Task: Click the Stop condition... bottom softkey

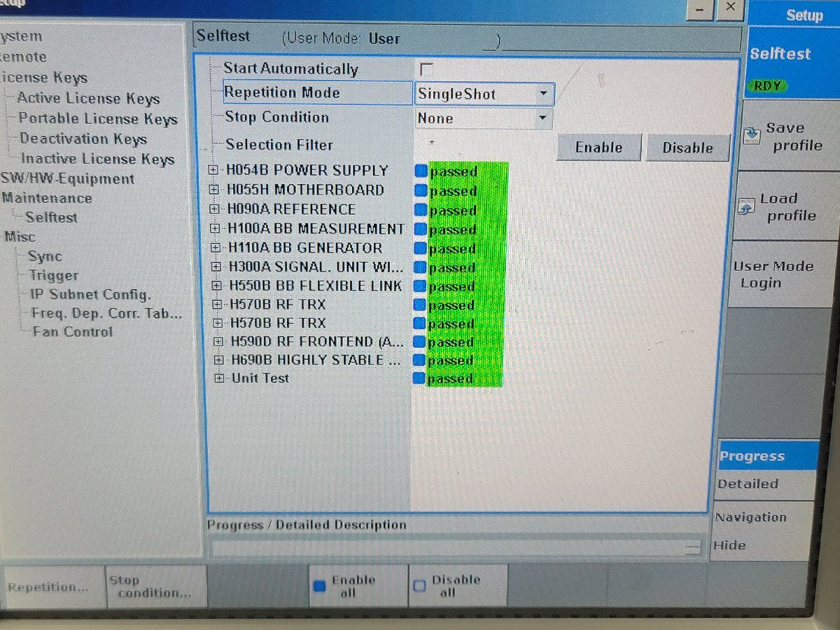Action: 156,587
